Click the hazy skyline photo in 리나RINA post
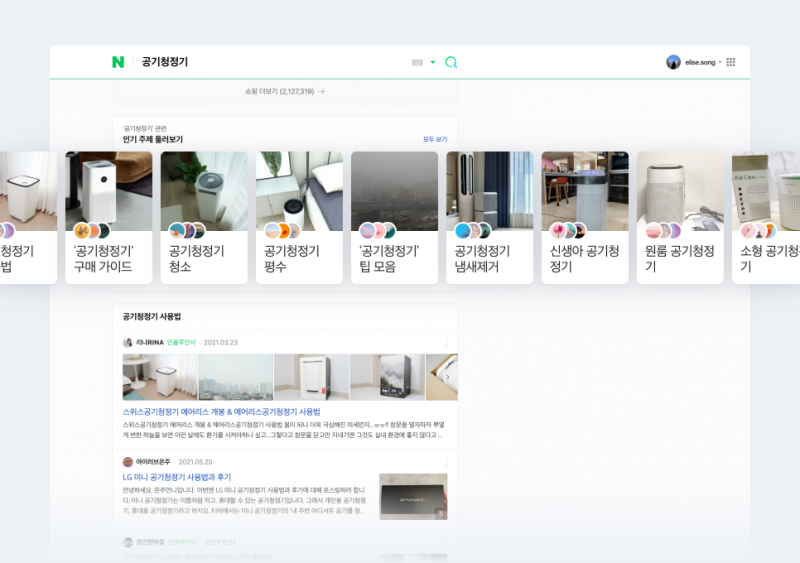 pos(236,377)
